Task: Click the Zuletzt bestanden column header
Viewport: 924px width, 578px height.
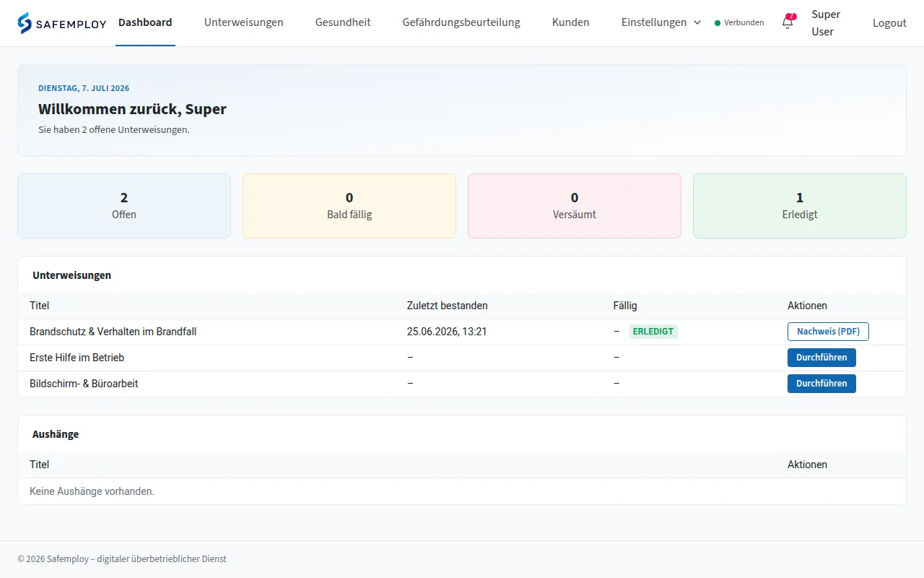Action: pyautogui.click(x=448, y=306)
